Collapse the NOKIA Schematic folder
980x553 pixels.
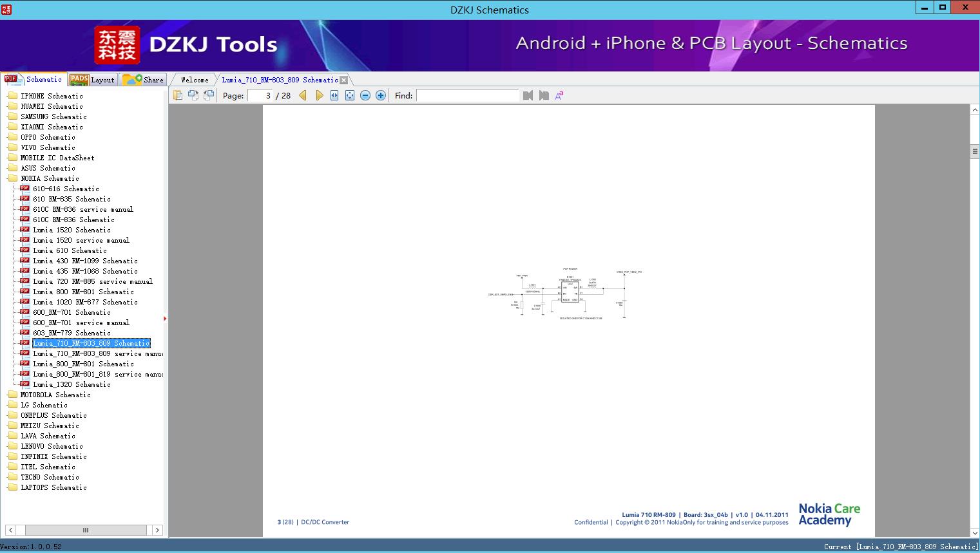tap(49, 178)
